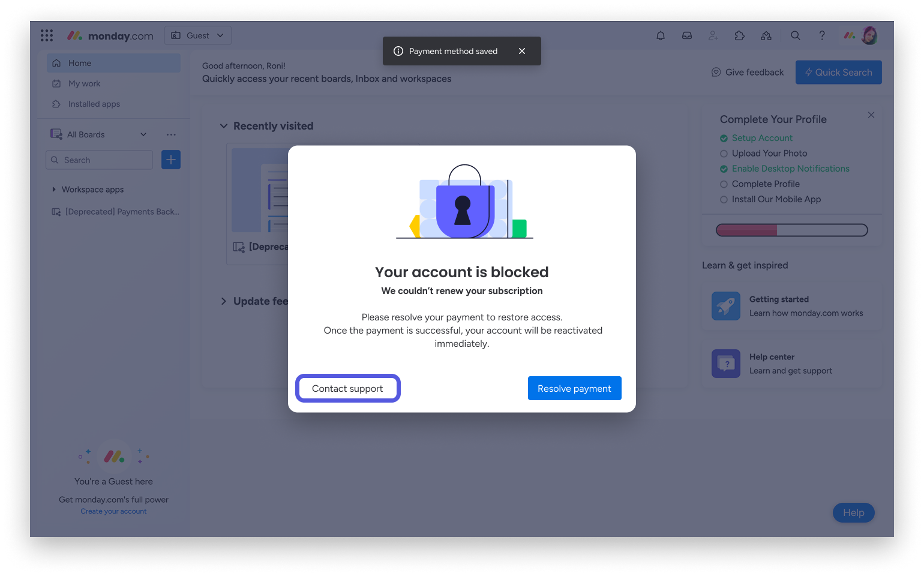924x576 pixels.
Task: Click the profile completion progress bar
Action: pos(792,230)
